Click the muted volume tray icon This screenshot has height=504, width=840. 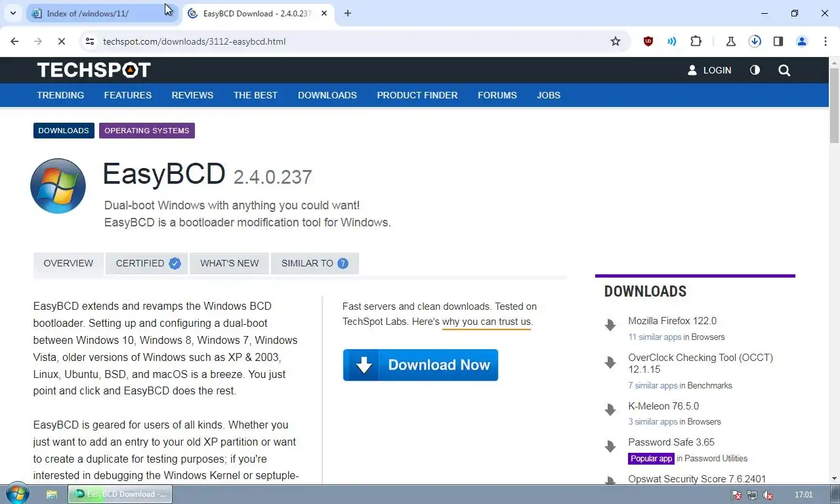pyautogui.click(x=768, y=495)
